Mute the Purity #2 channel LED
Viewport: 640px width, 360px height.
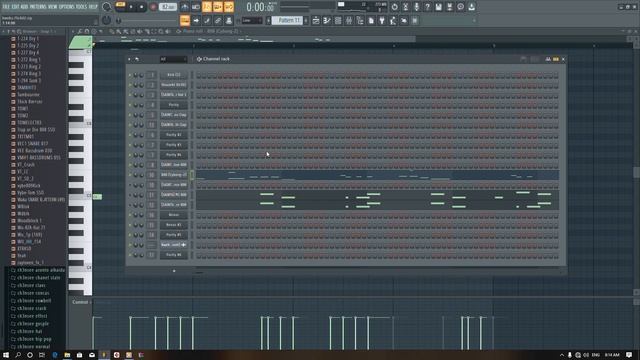(130, 135)
